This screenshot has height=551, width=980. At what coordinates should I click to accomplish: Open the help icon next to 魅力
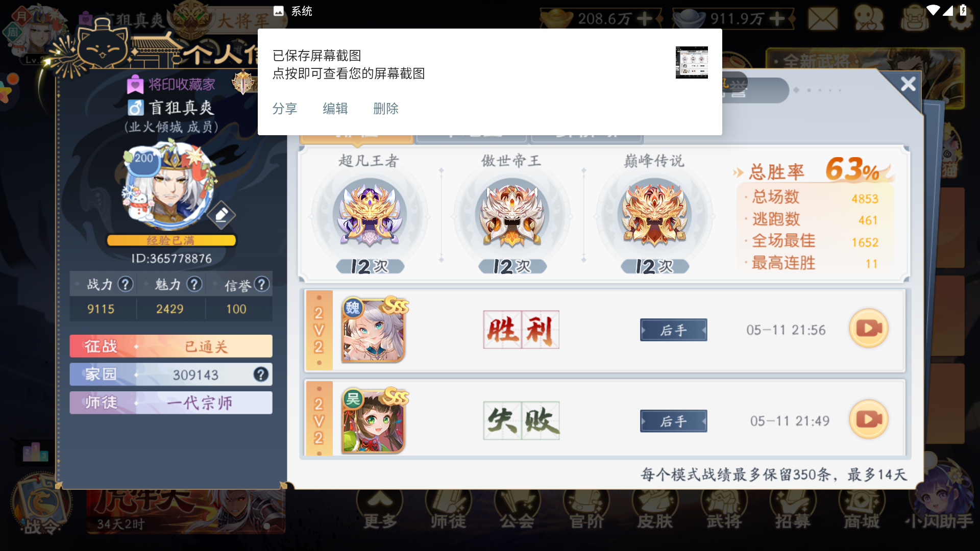tap(194, 284)
